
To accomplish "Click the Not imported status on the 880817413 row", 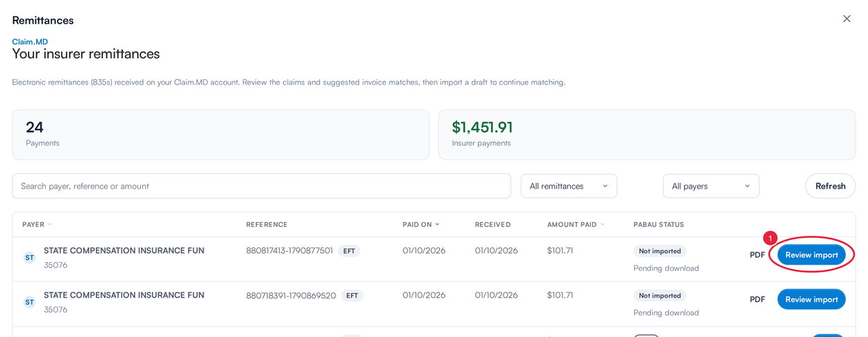I will [x=660, y=251].
